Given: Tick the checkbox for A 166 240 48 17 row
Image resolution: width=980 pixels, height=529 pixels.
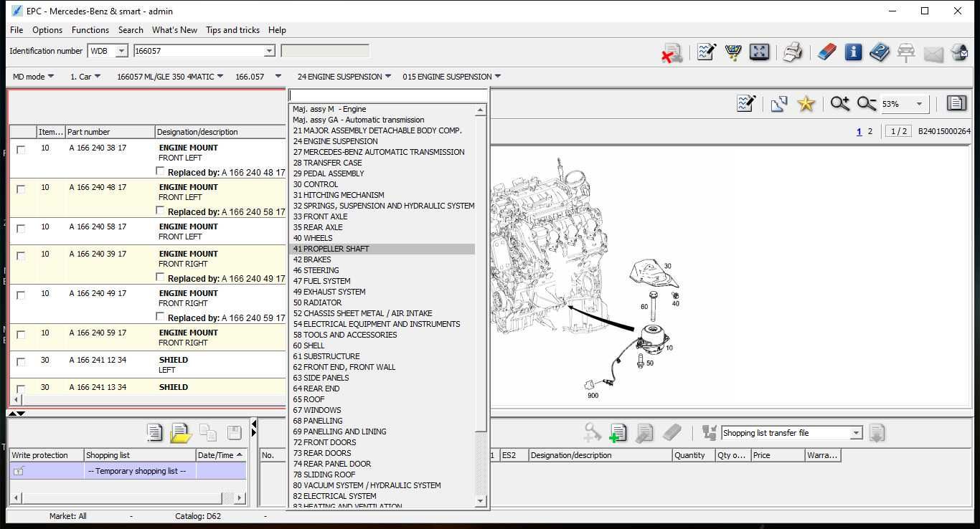Looking at the screenshot, I should 21,189.
